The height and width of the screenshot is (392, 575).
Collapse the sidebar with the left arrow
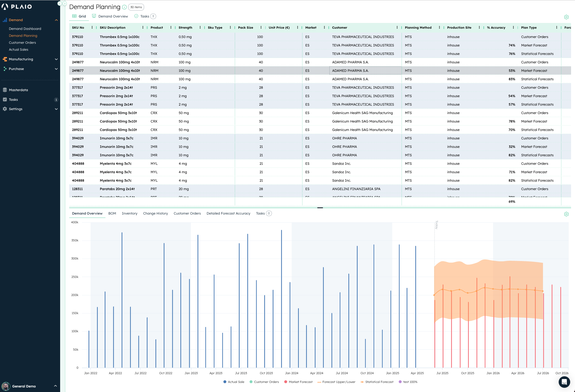click(60, 4)
